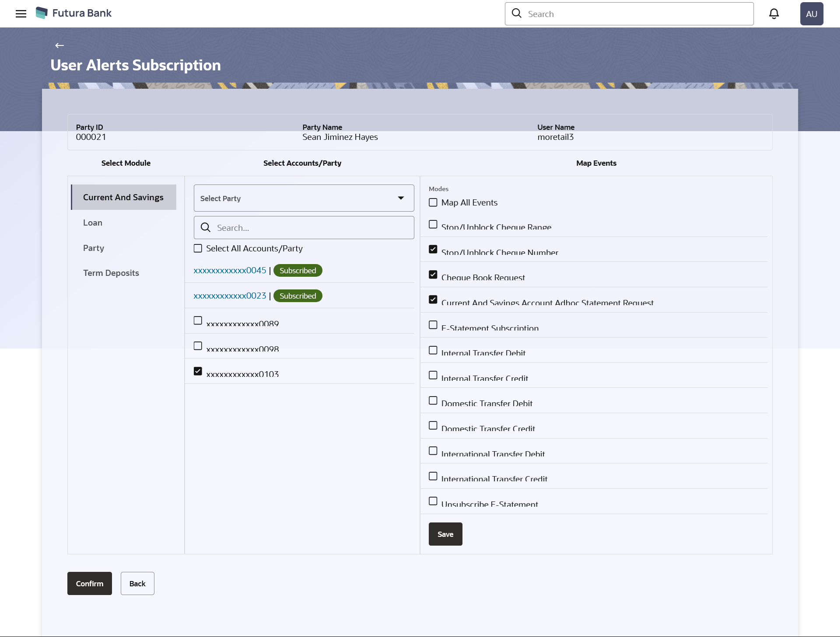This screenshot has height=637, width=840.
Task: Open the notifications bell
Action: point(773,14)
